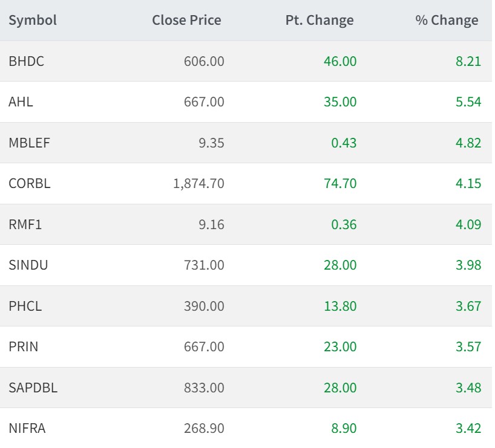Click BHDC's 8.21 percent change value

(468, 61)
